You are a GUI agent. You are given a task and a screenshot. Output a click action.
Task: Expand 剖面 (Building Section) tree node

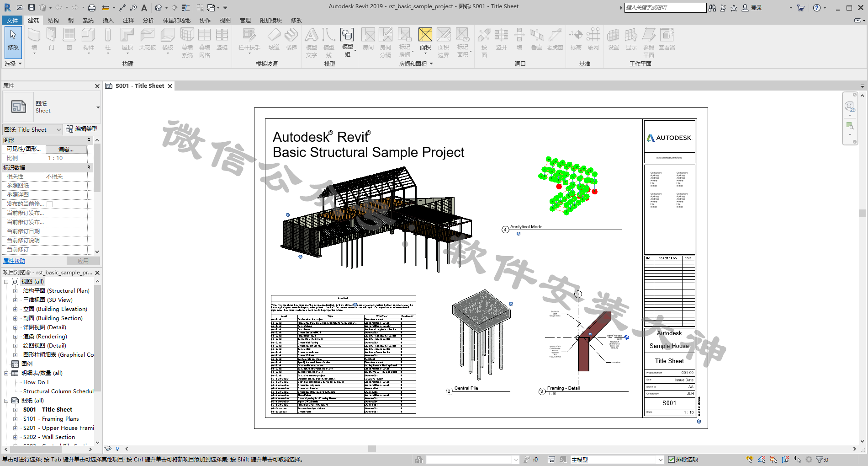tap(15, 318)
